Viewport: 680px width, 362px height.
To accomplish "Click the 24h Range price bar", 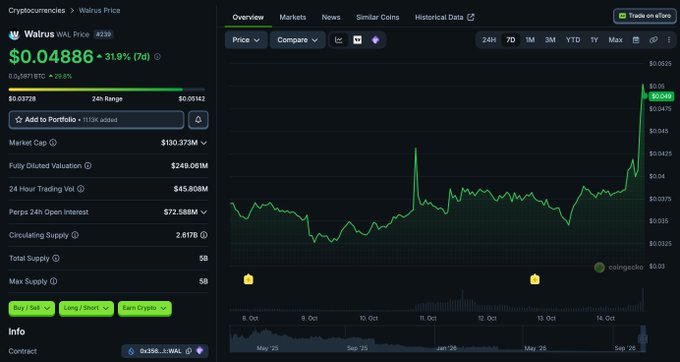I will click(x=107, y=89).
